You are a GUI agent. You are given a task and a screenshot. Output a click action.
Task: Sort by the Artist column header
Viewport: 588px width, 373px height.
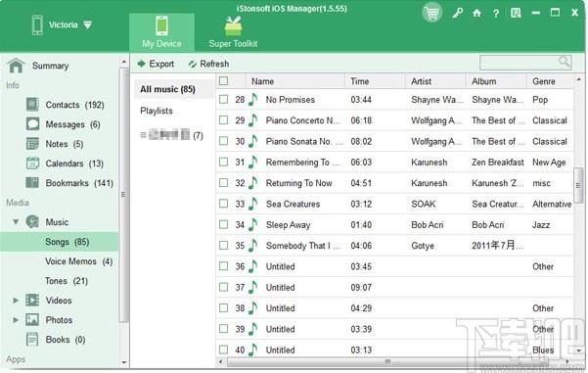[x=435, y=81]
